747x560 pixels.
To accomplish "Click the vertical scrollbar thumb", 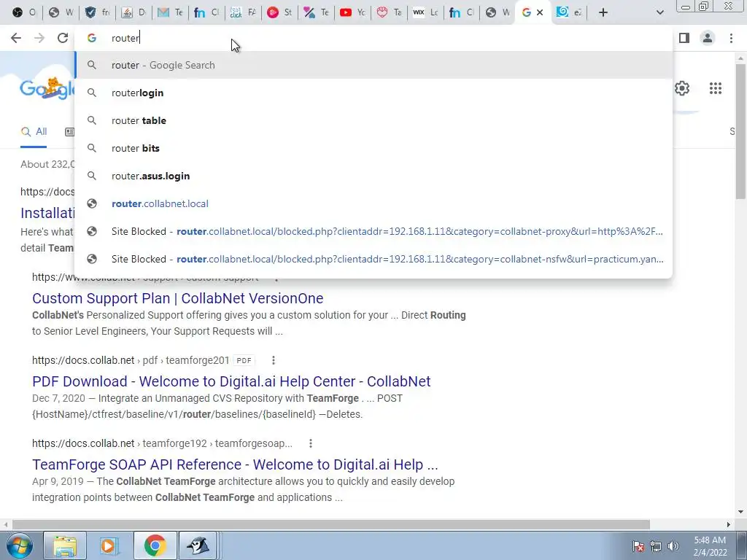I will (x=740, y=131).
